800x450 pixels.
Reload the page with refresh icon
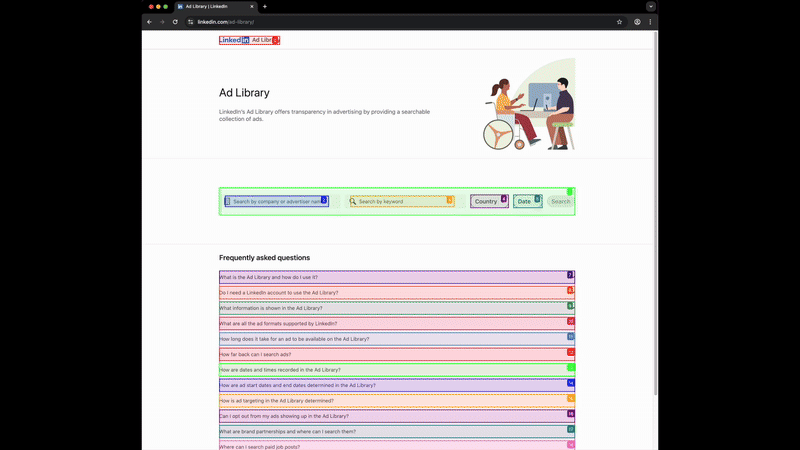[175, 22]
